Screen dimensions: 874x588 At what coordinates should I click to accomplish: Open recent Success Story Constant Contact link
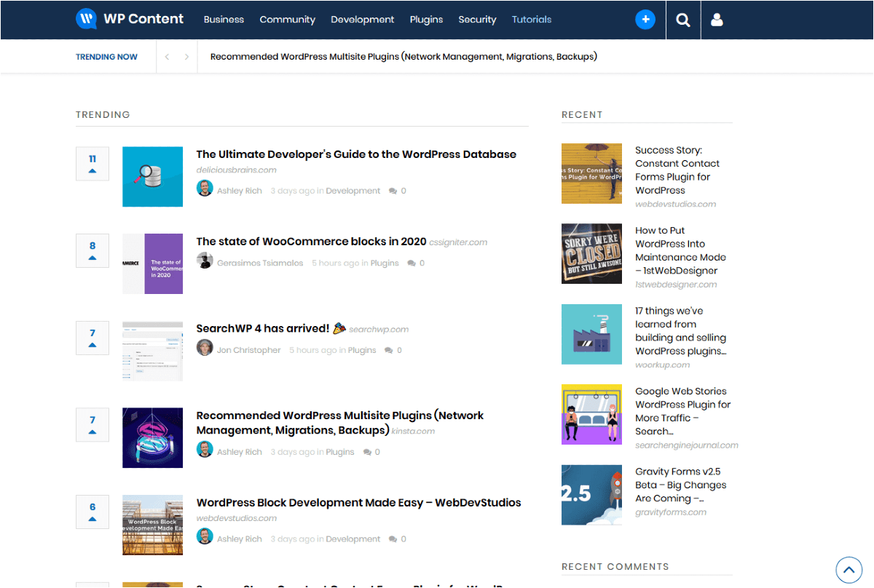coord(677,170)
